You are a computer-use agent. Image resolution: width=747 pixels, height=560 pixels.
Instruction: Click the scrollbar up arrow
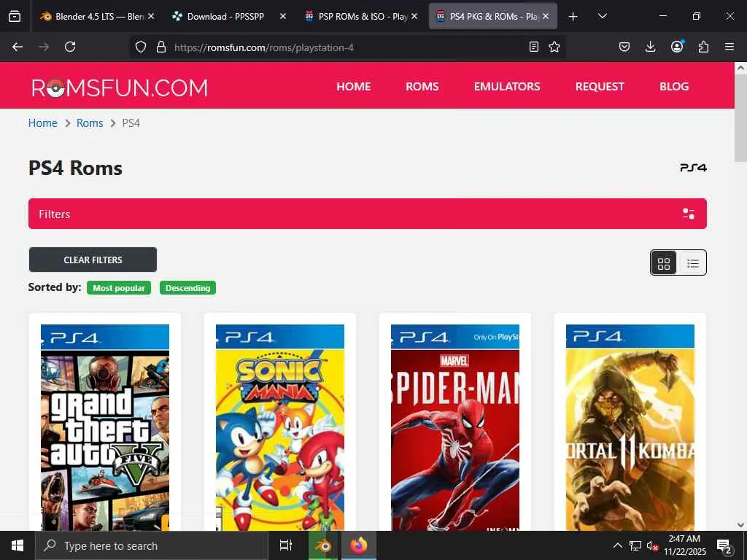pyautogui.click(x=740, y=68)
